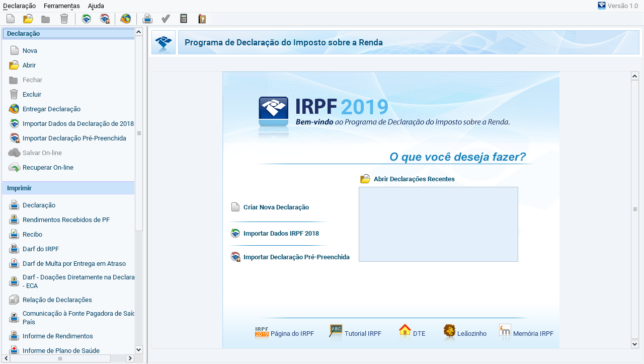Image resolution: width=644 pixels, height=364 pixels.
Task: Click Darf de Multa por Entrega em Atraso
Action: pyautogui.click(x=74, y=264)
